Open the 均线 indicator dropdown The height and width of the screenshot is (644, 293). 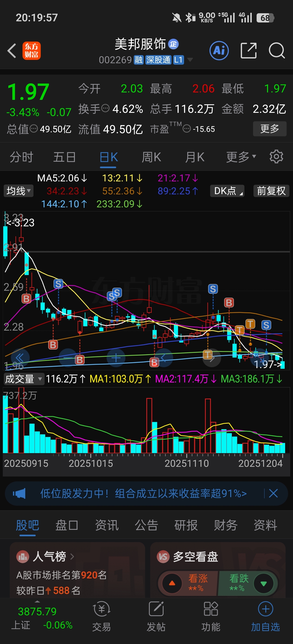pos(19,191)
